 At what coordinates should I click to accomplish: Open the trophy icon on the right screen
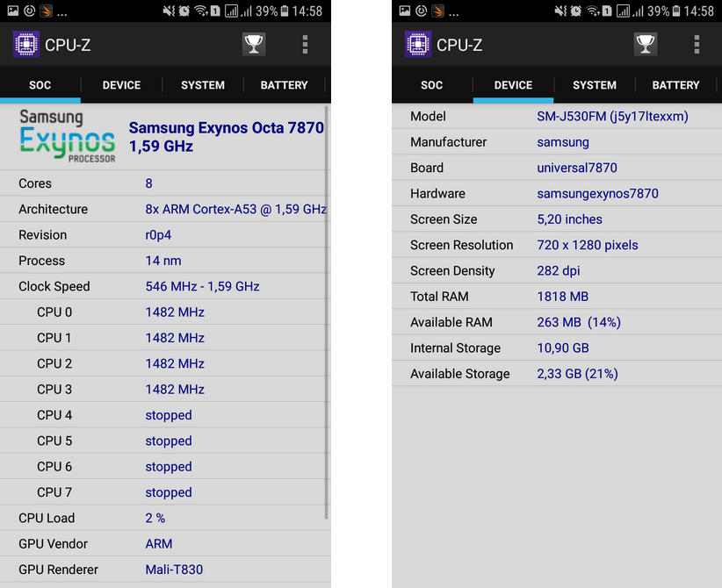click(646, 43)
